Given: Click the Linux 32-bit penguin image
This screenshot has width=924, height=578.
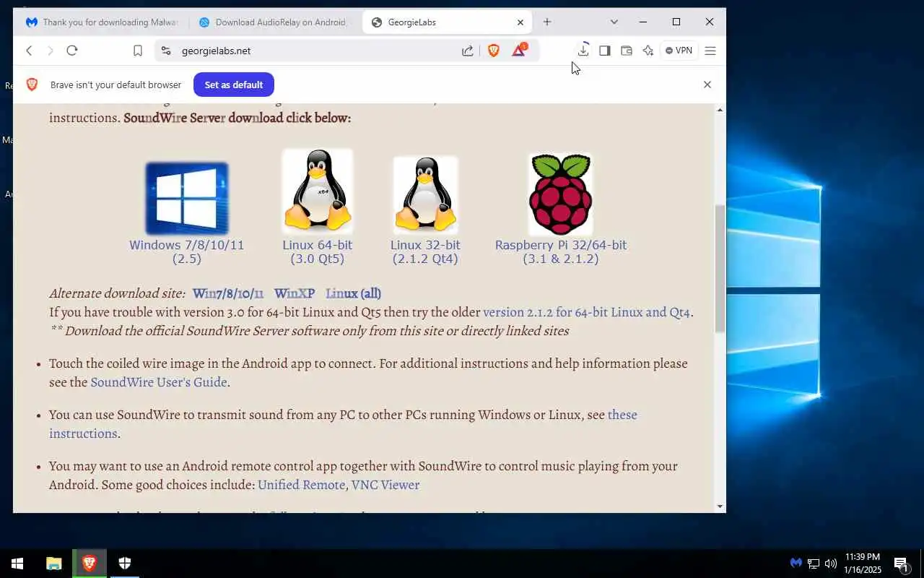Looking at the screenshot, I should click(x=425, y=195).
